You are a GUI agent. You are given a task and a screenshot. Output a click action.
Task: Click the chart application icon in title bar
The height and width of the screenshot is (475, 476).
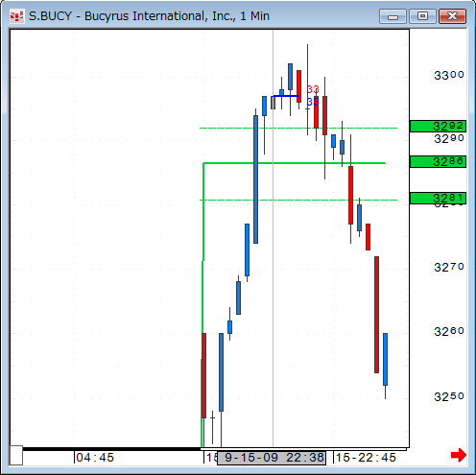[16, 16]
